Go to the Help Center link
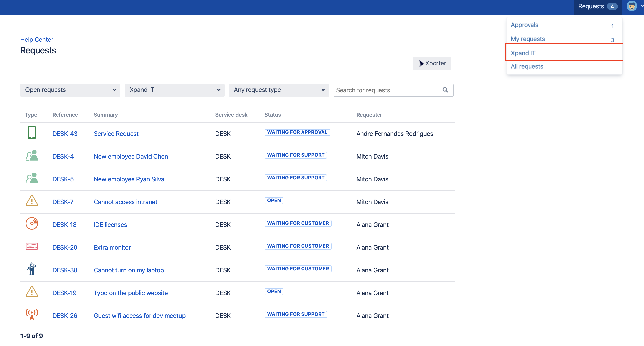644x346 pixels. [x=37, y=39]
